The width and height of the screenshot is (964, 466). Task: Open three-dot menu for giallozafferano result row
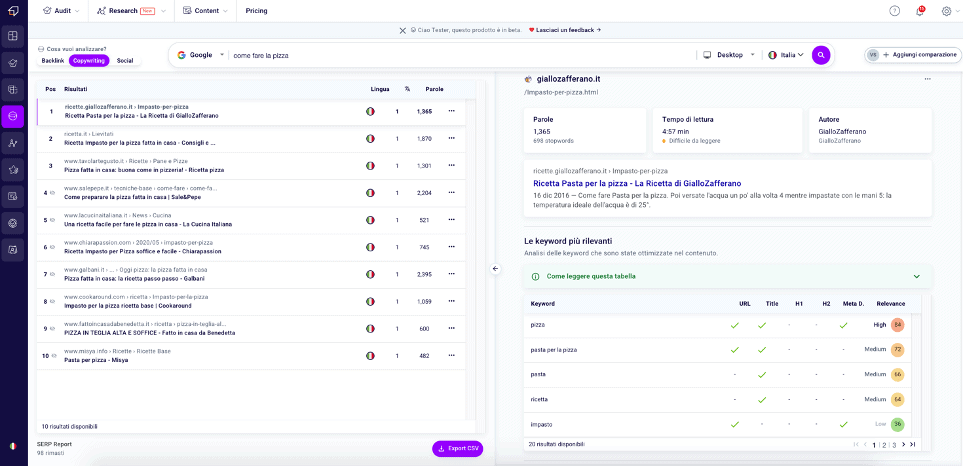(x=452, y=111)
